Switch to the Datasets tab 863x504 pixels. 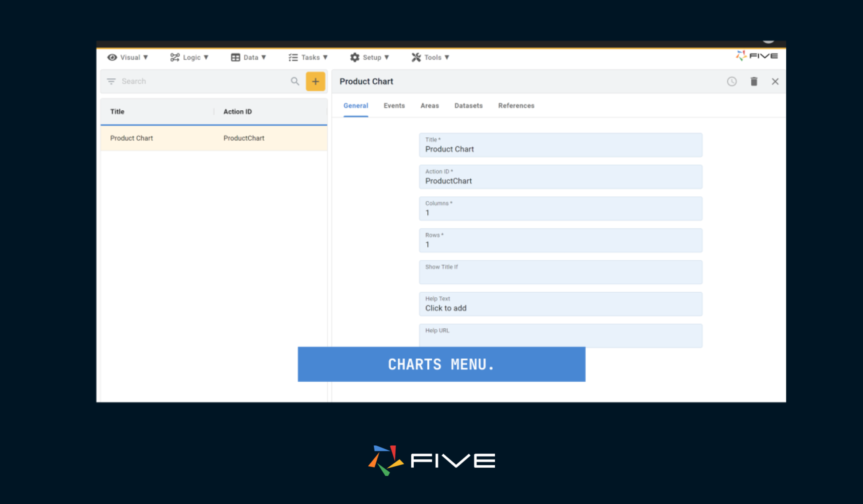click(x=468, y=106)
